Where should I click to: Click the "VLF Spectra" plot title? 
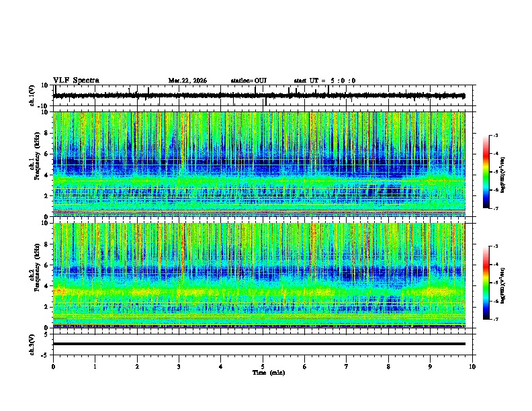click(x=76, y=81)
